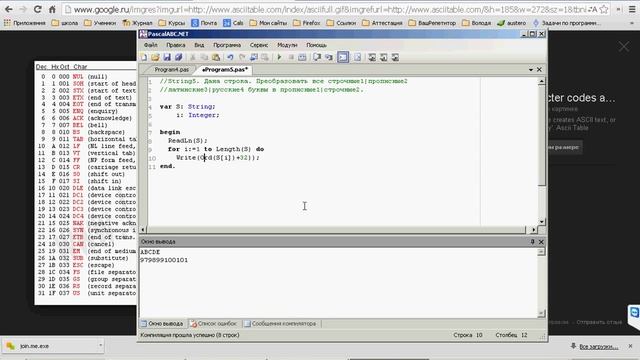This screenshot has height=360, width=640.
Task: Undo the last edit
Action: [x=230, y=58]
